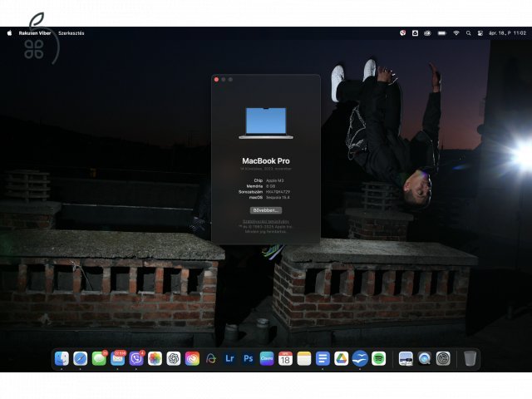Open the Messages app in the Dock
This screenshot has width=532, height=399.
[x=99, y=358]
